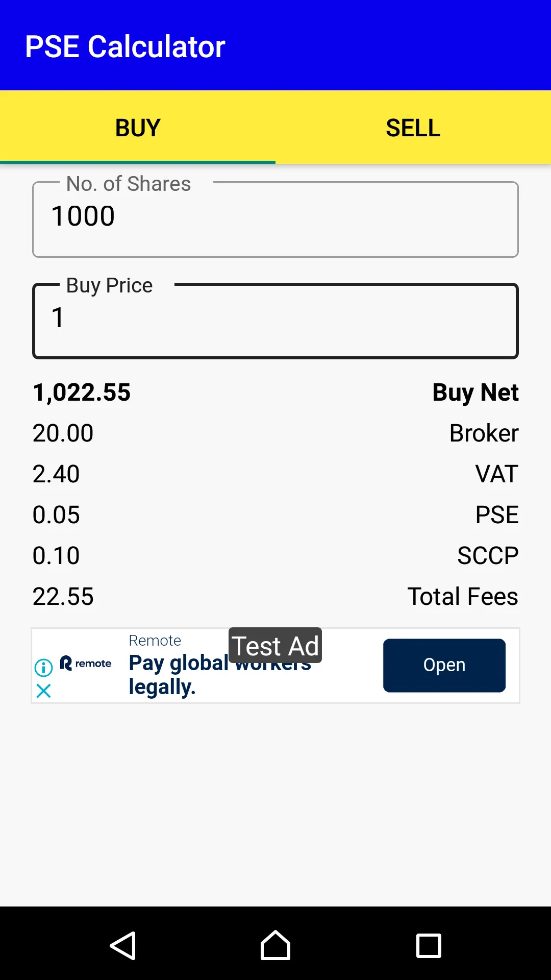Tap the Remote logo in the ad
This screenshot has width=551, height=980.
[x=86, y=664]
